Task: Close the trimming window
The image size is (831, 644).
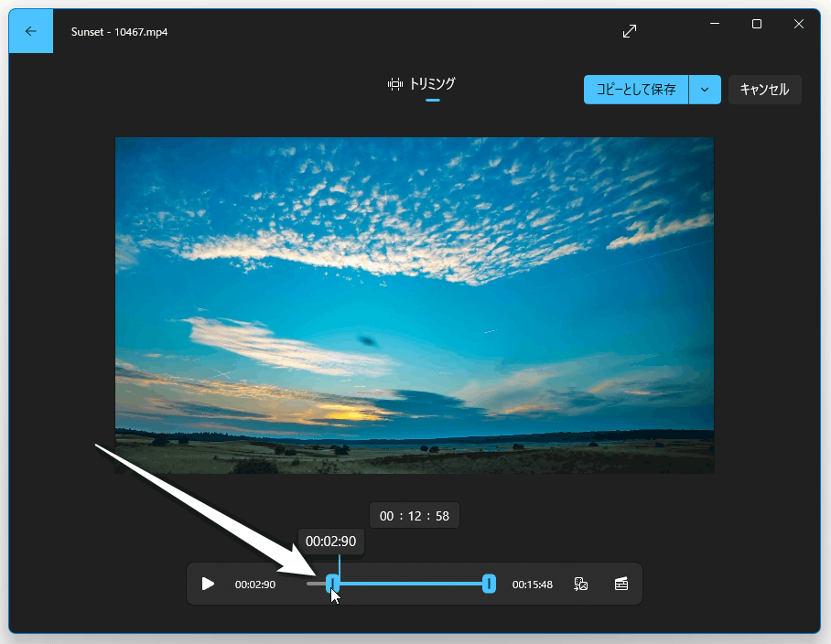Action: pyautogui.click(x=799, y=24)
